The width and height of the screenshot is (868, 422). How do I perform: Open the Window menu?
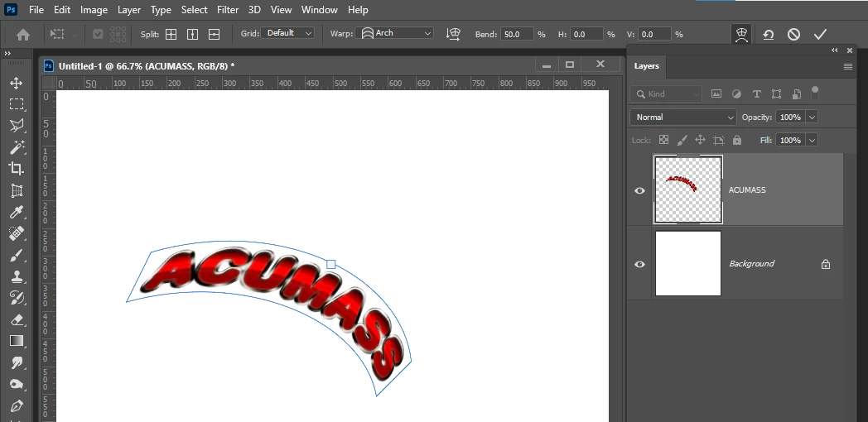320,10
